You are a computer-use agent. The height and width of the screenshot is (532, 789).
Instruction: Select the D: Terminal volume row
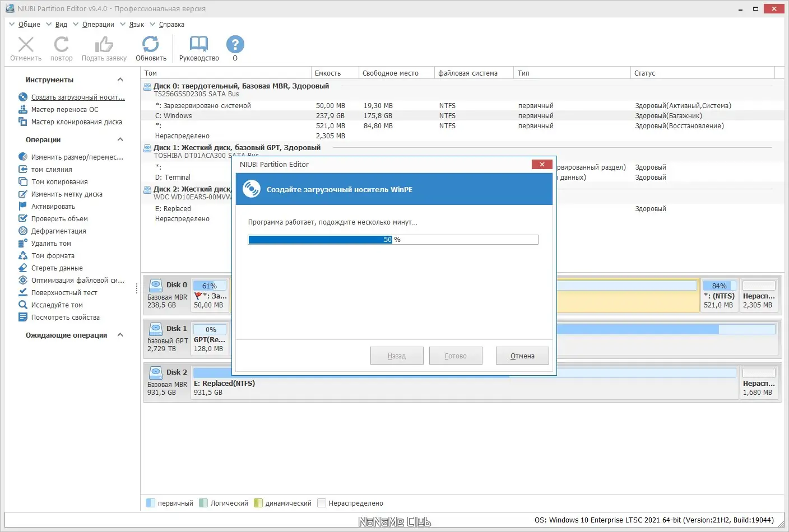186,177
